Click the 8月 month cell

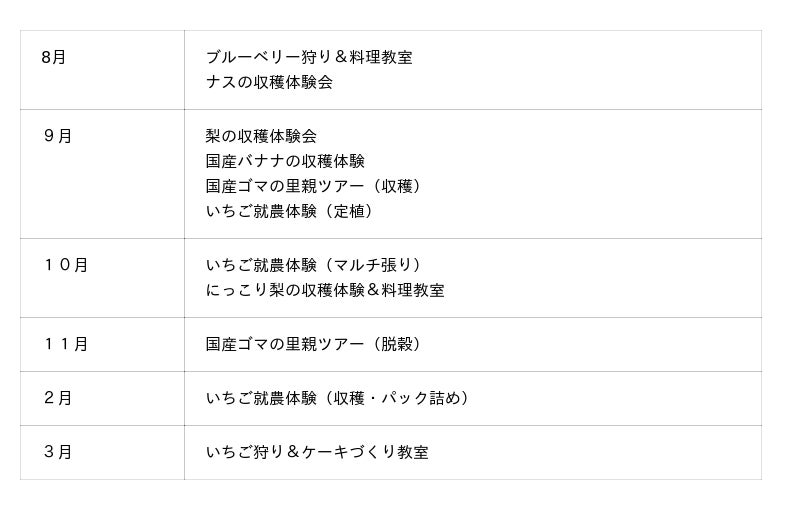coord(54,57)
